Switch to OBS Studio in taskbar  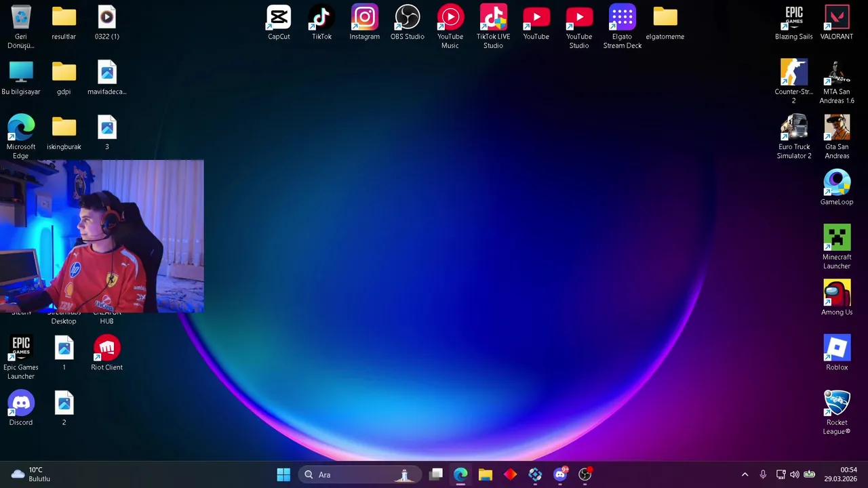[585, 474]
